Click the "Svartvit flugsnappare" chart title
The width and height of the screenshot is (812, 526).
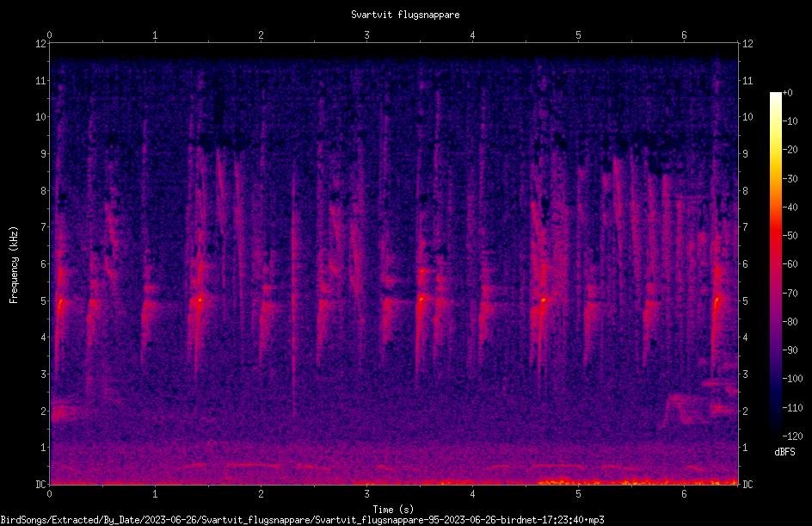[405, 15]
